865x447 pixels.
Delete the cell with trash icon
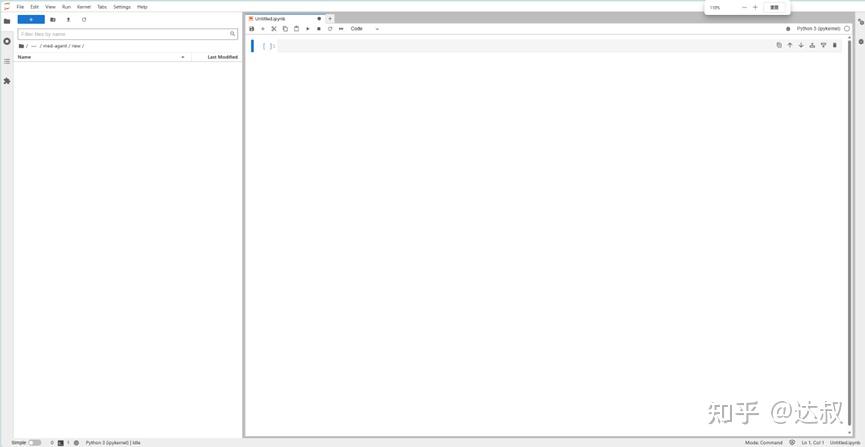pyautogui.click(x=835, y=45)
